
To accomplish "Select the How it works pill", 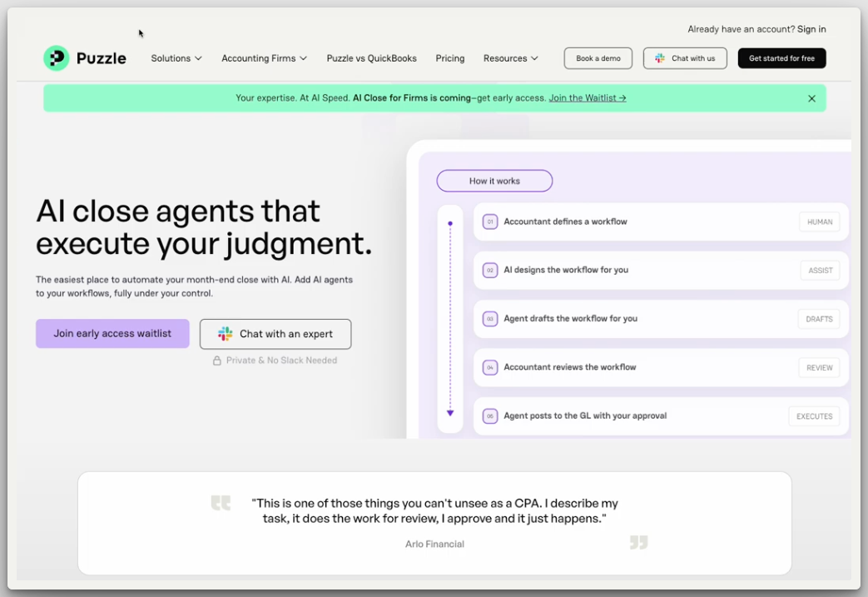I will click(x=494, y=181).
